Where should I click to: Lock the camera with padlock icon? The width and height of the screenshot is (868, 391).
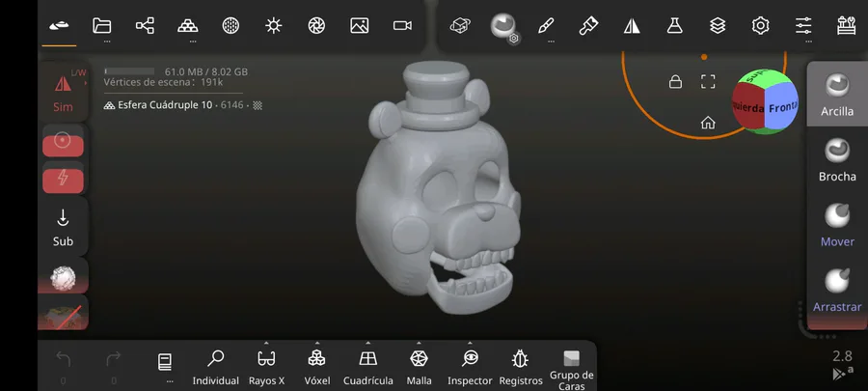click(675, 82)
